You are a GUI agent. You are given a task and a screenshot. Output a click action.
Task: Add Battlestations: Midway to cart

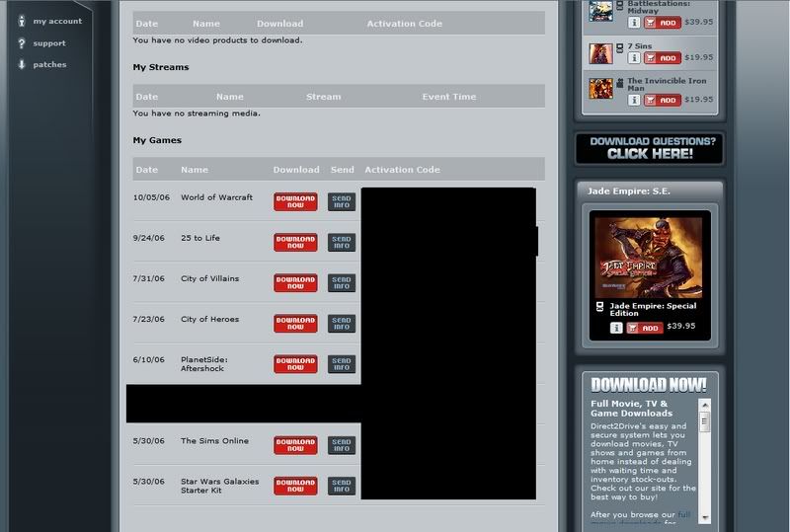[x=663, y=23]
